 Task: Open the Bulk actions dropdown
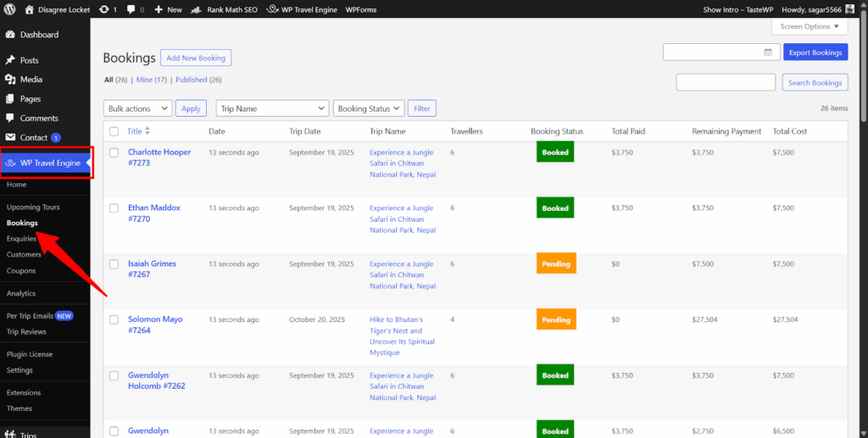click(138, 108)
